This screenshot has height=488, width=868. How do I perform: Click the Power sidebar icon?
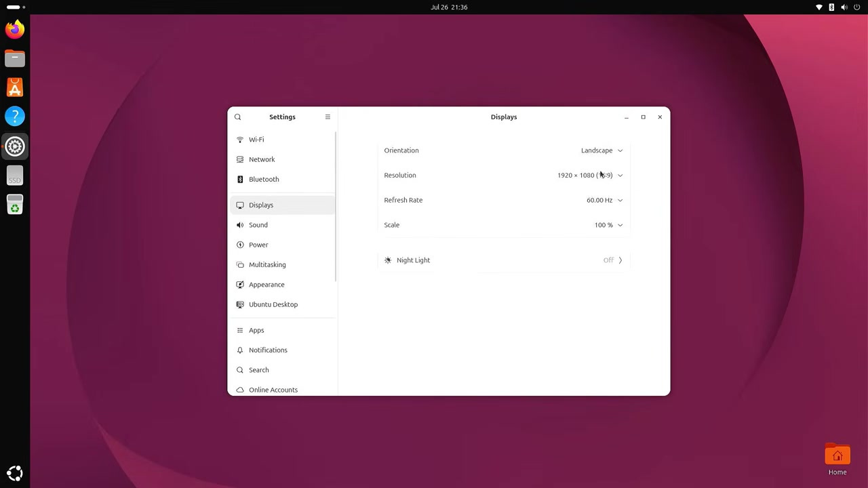point(240,245)
